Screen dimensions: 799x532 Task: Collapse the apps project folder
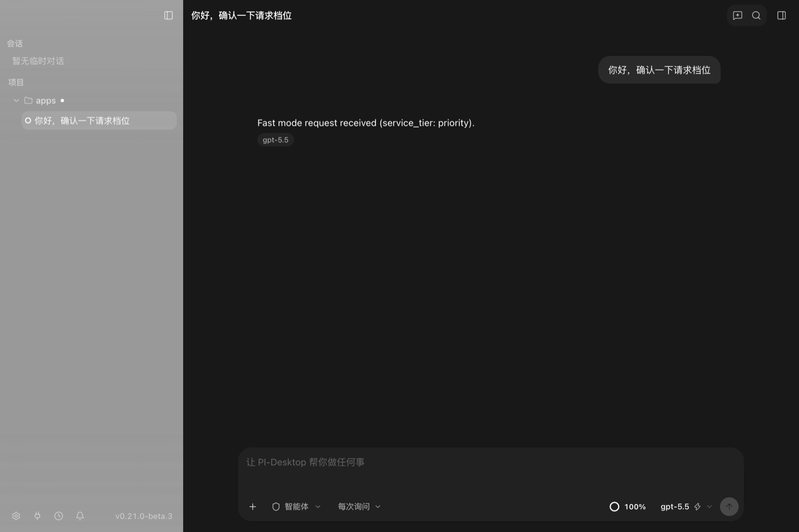click(16, 100)
